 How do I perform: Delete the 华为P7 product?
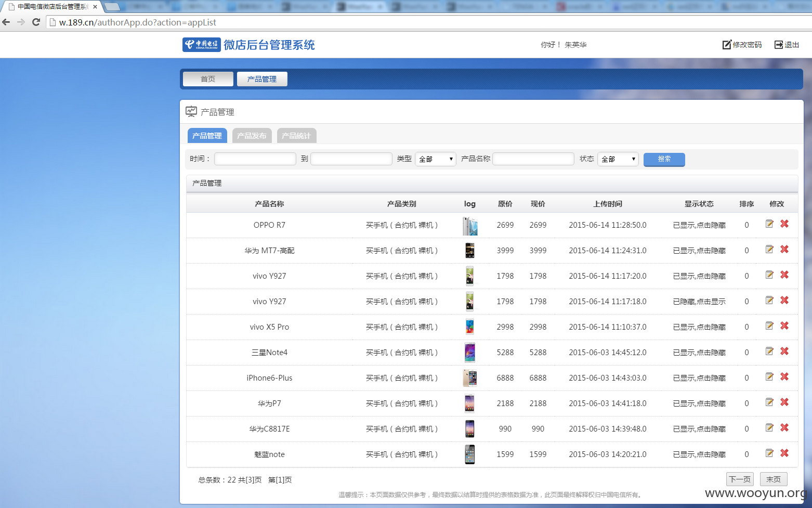coord(784,402)
